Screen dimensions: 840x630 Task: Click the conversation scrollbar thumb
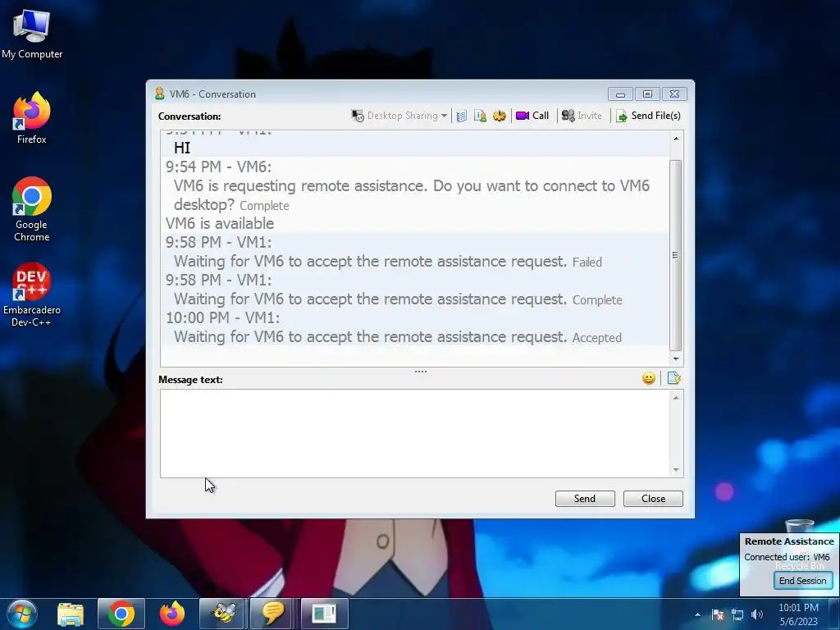[x=676, y=255]
